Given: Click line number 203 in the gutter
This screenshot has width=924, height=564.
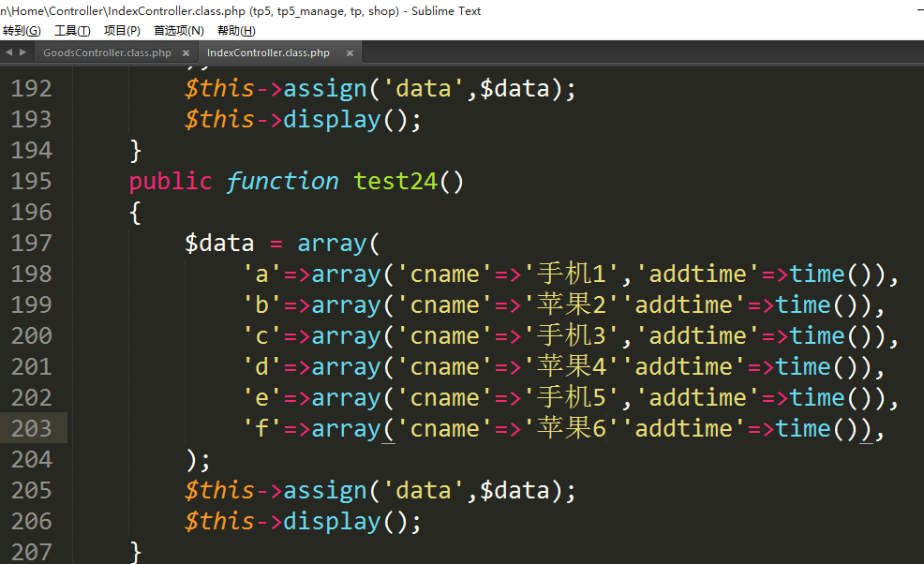Looking at the screenshot, I should (x=32, y=428).
